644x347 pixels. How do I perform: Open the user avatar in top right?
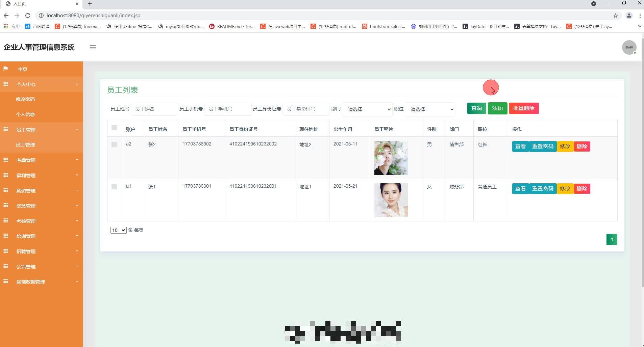tap(629, 47)
